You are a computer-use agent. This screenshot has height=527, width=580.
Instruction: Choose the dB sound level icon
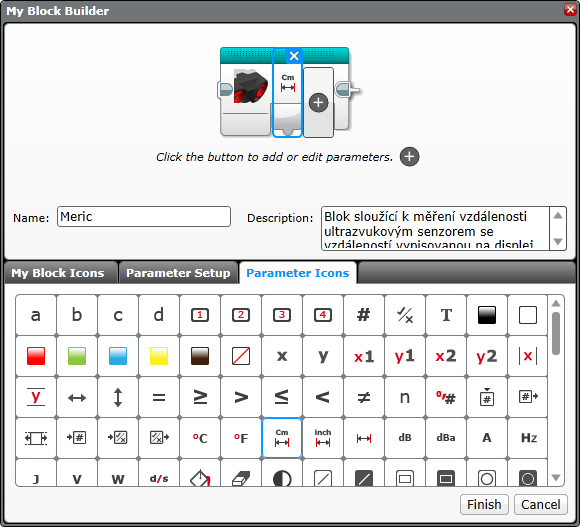(x=405, y=438)
